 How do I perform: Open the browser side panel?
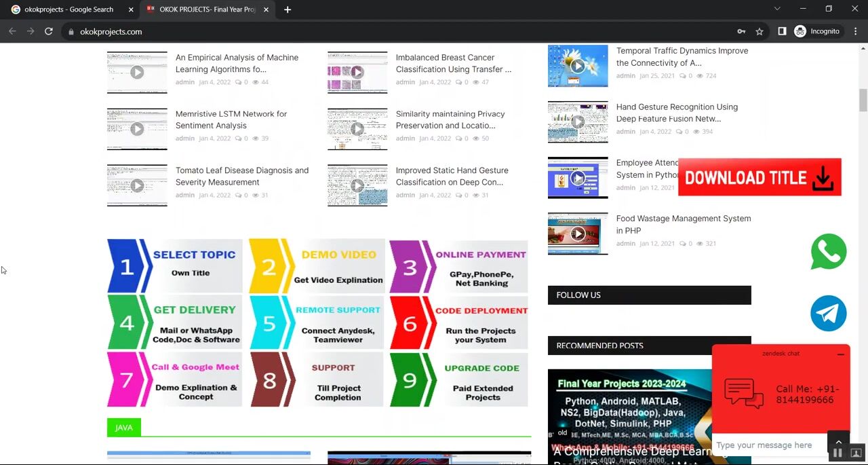(782, 31)
